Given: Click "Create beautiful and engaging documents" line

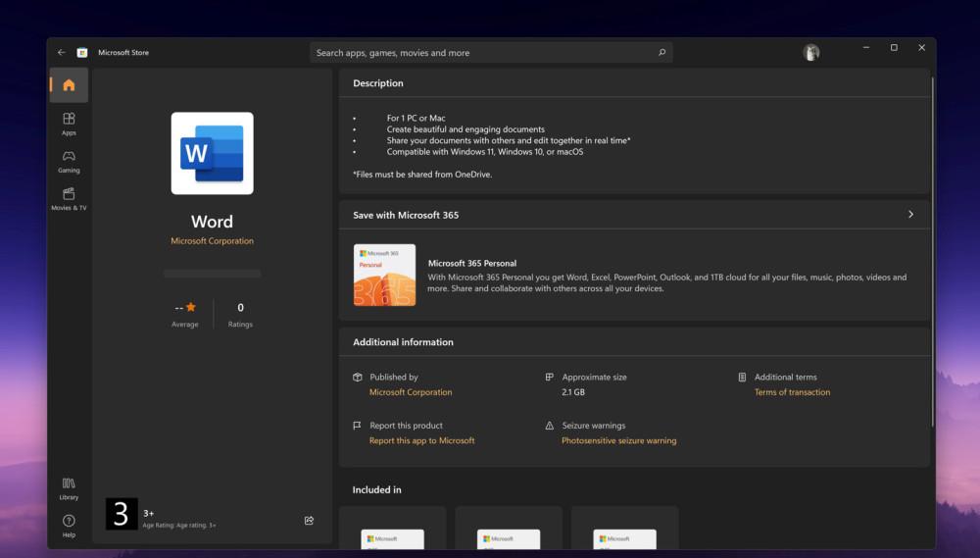Looking at the screenshot, I should pos(465,128).
